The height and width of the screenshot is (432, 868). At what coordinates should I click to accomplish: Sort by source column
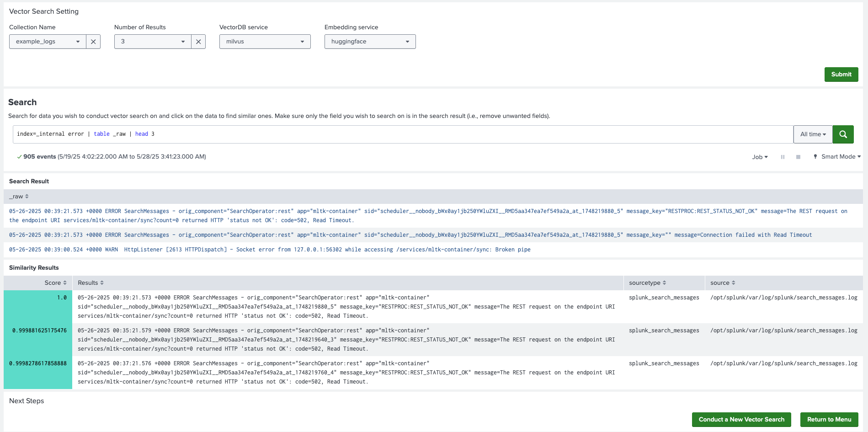(723, 283)
